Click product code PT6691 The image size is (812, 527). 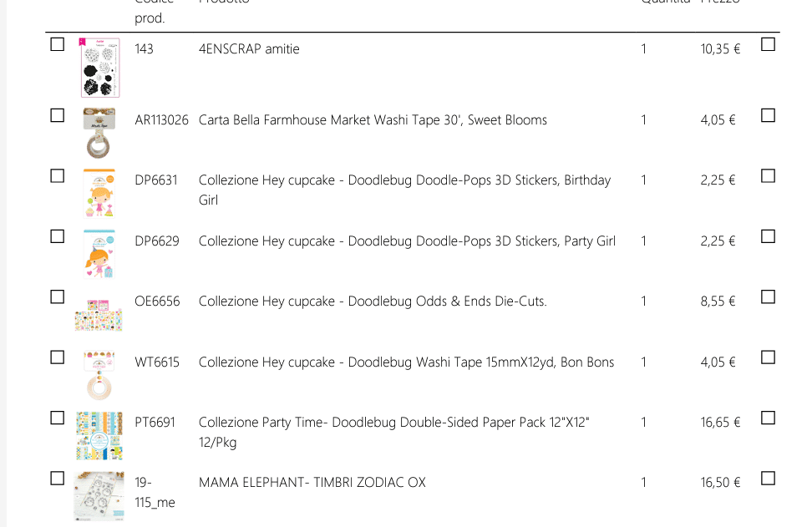pyautogui.click(x=155, y=423)
